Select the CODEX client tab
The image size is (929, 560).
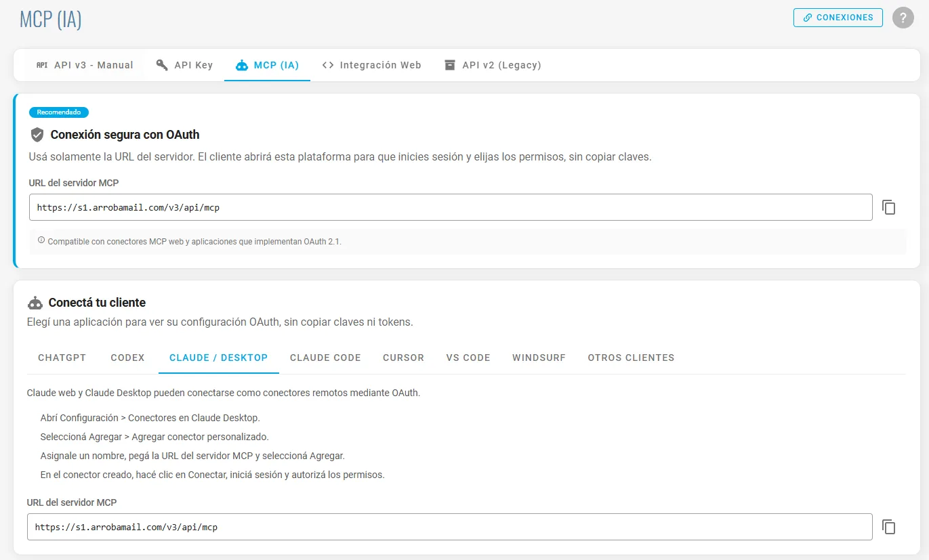[x=128, y=358]
